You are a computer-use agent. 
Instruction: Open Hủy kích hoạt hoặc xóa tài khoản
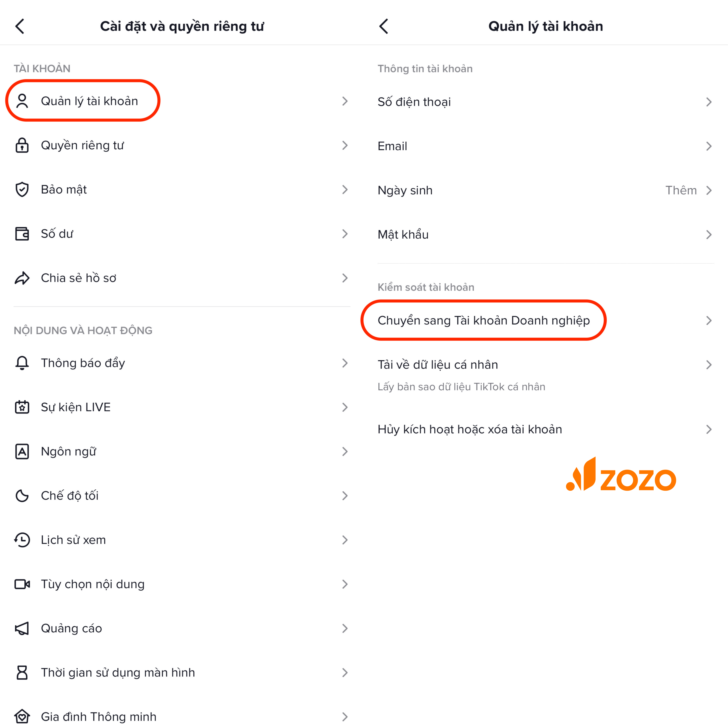click(x=546, y=429)
